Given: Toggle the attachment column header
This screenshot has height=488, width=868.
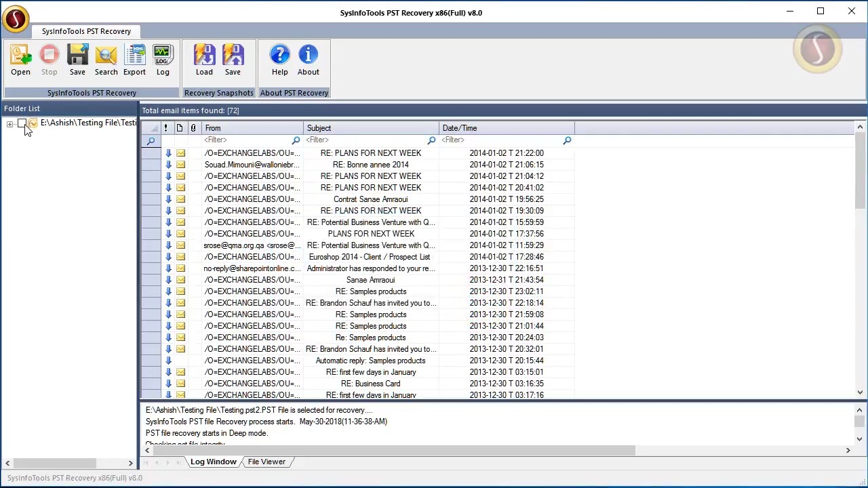Looking at the screenshot, I should (x=193, y=127).
